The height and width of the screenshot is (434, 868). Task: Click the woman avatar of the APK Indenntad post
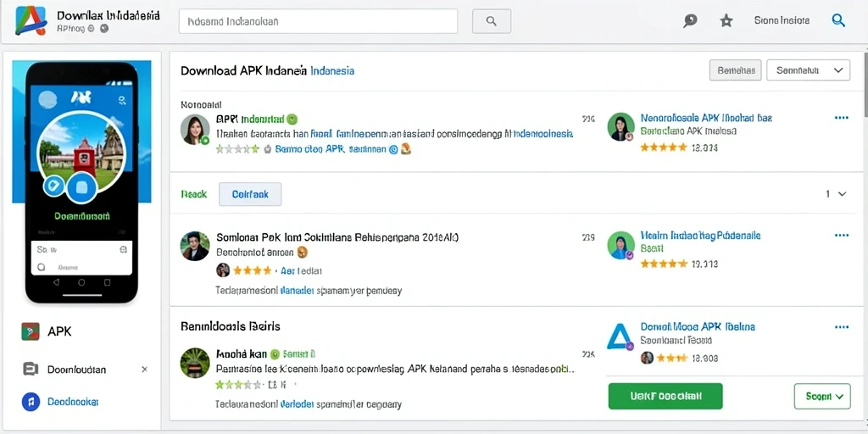pyautogui.click(x=195, y=130)
